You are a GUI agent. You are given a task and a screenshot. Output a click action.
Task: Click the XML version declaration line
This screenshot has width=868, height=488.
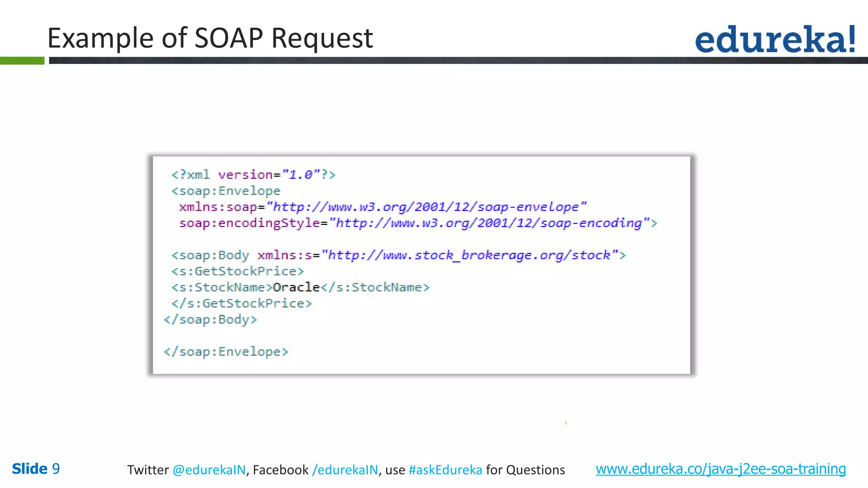click(253, 175)
